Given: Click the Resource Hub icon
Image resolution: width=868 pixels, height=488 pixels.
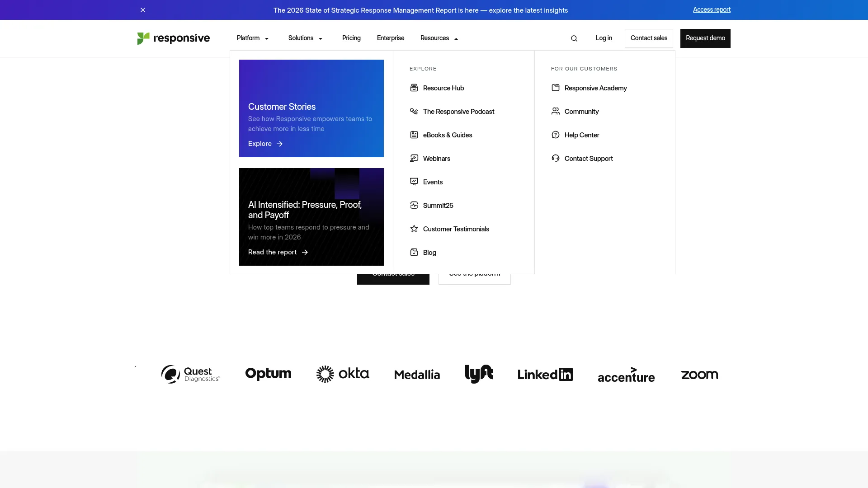Looking at the screenshot, I should coord(414,88).
